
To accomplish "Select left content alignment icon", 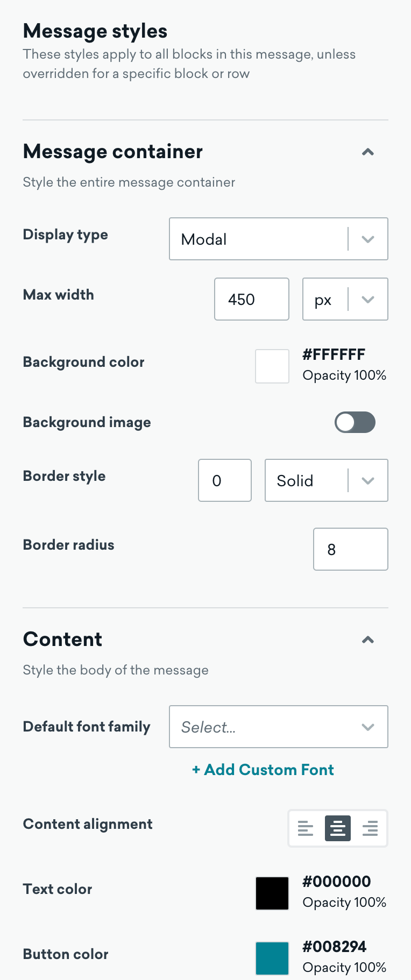I will coord(306,828).
